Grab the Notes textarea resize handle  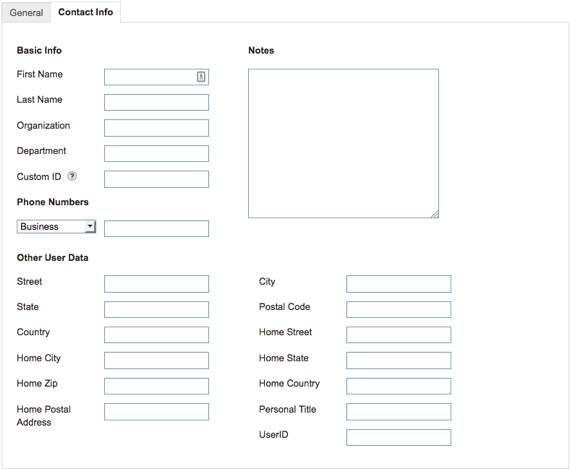pyautogui.click(x=435, y=214)
